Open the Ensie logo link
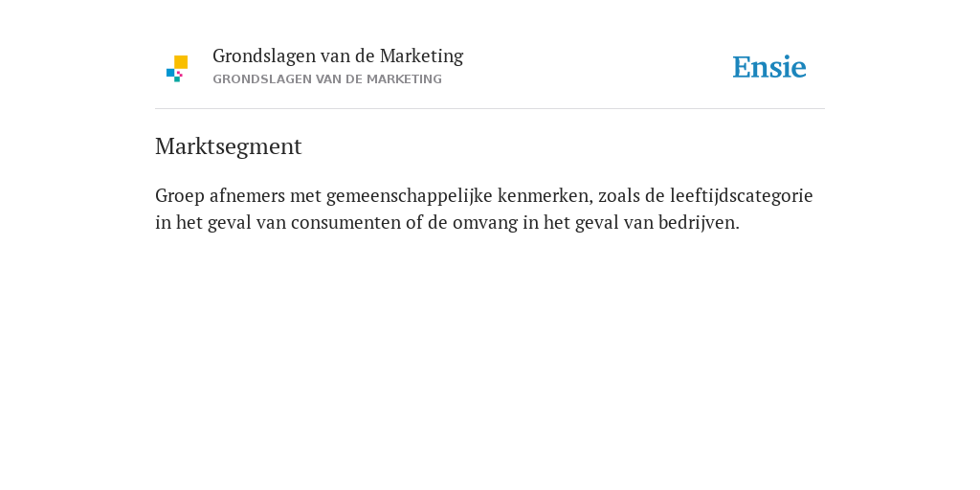The width and height of the screenshot is (980, 490). pyautogui.click(x=769, y=67)
